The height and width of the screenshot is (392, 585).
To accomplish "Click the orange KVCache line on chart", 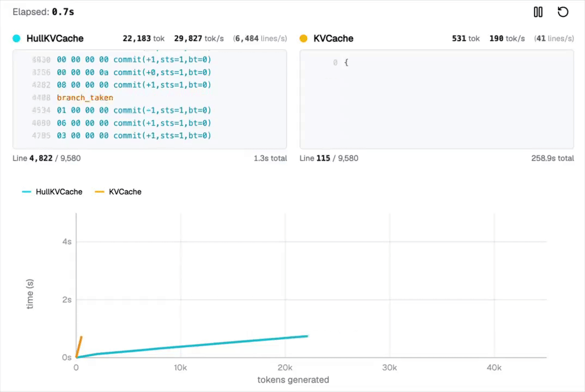I will click(x=80, y=345).
